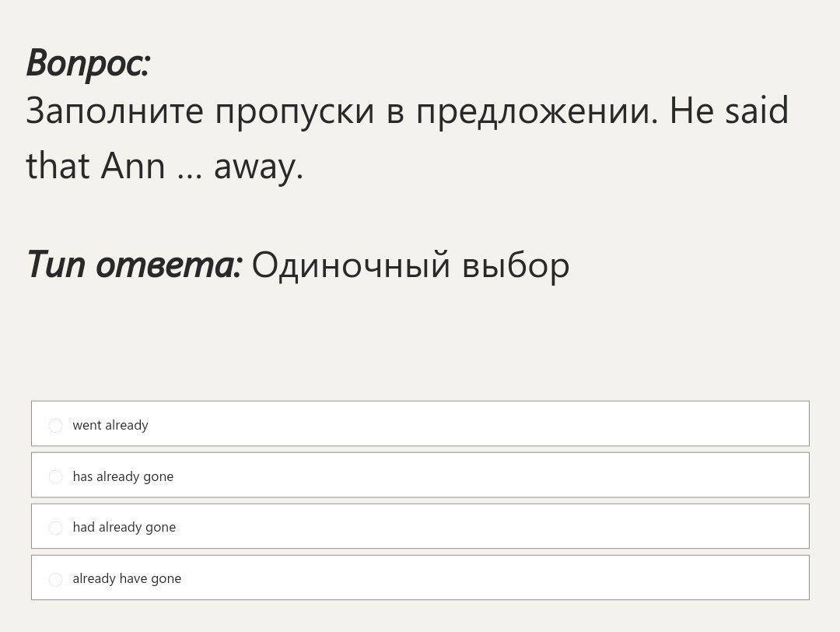
Task: Pick the 'had already gone' radio button
Action: click(55, 528)
